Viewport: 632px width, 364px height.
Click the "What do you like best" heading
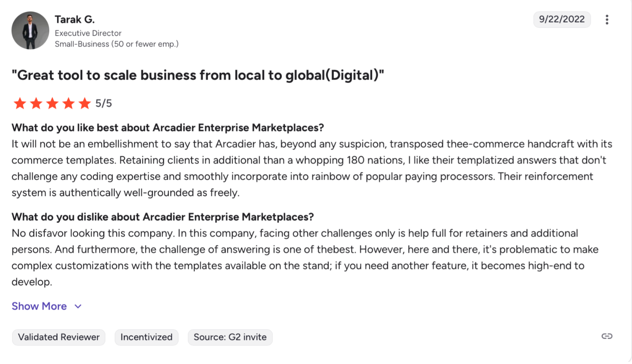[168, 128]
